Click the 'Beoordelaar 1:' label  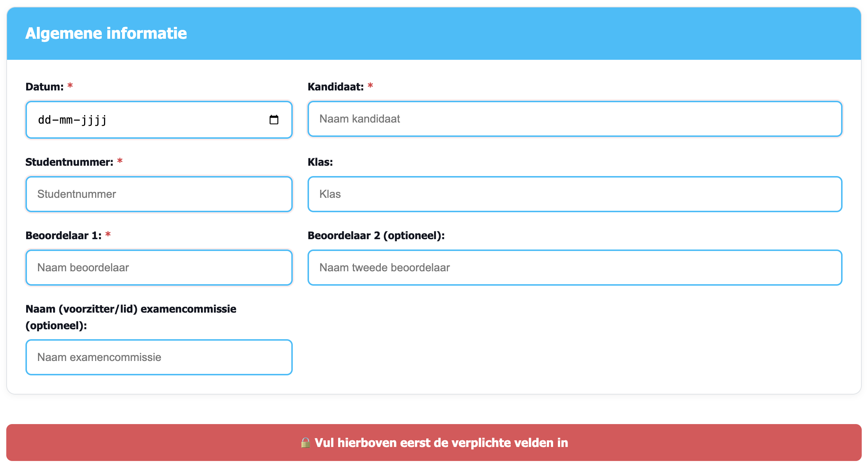[x=63, y=235]
